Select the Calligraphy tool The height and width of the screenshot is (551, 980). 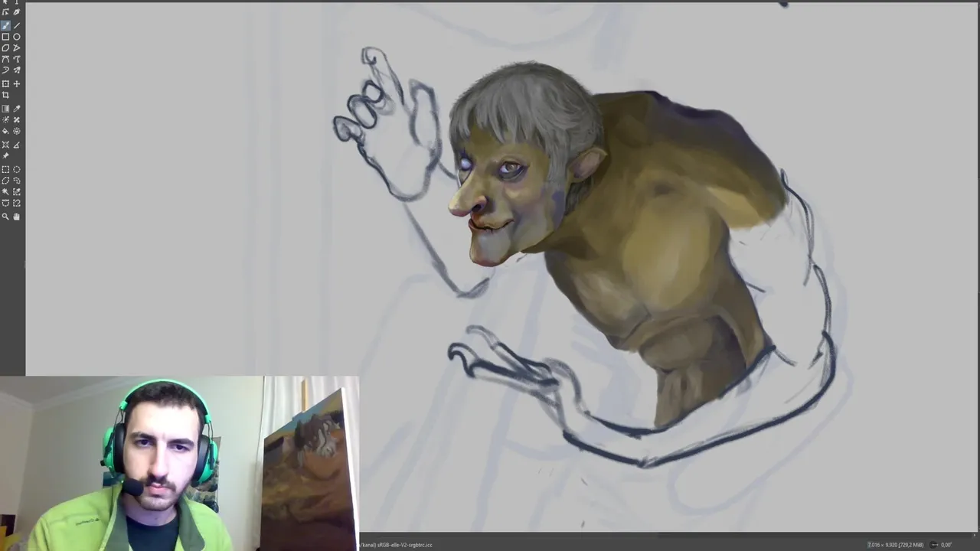tap(16, 12)
